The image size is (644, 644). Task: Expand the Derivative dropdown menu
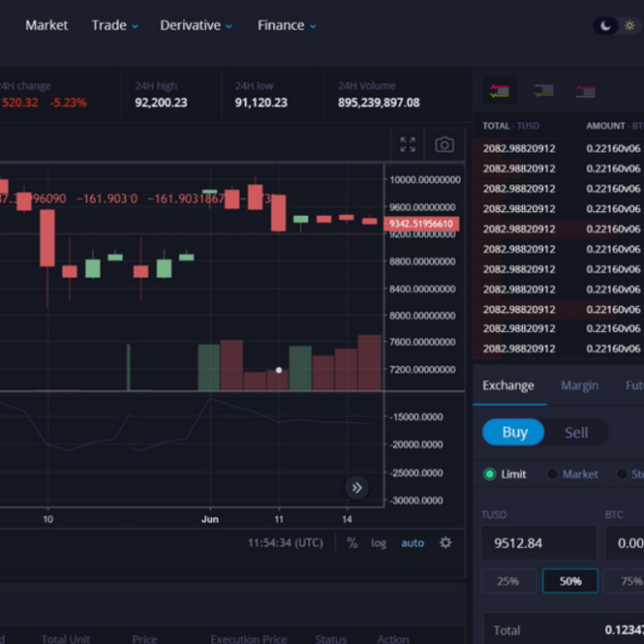(196, 26)
